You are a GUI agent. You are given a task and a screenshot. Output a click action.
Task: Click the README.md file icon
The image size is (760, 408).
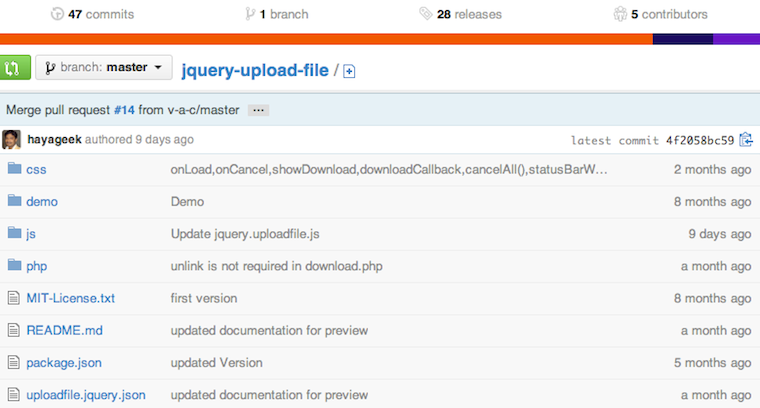(x=14, y=330)
